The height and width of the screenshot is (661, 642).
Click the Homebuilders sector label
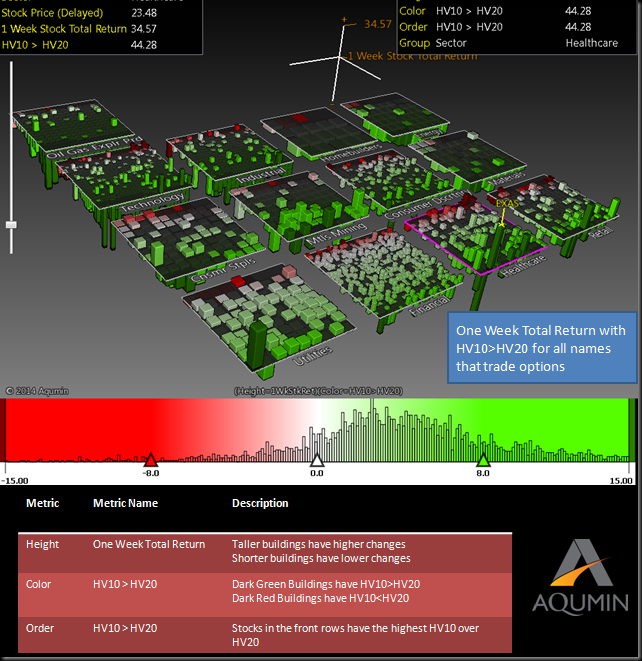(351, 153)
